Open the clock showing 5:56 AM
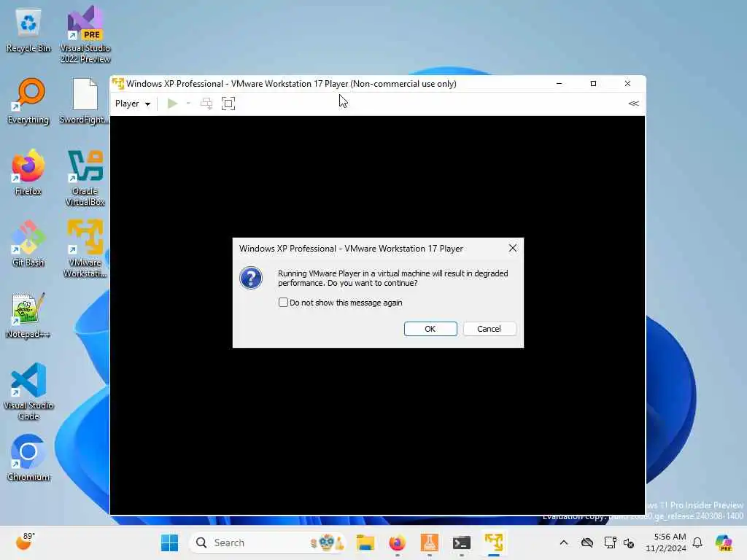Viewport: 747px width, 560px height. pyautogui.click(x=665, y=542)
